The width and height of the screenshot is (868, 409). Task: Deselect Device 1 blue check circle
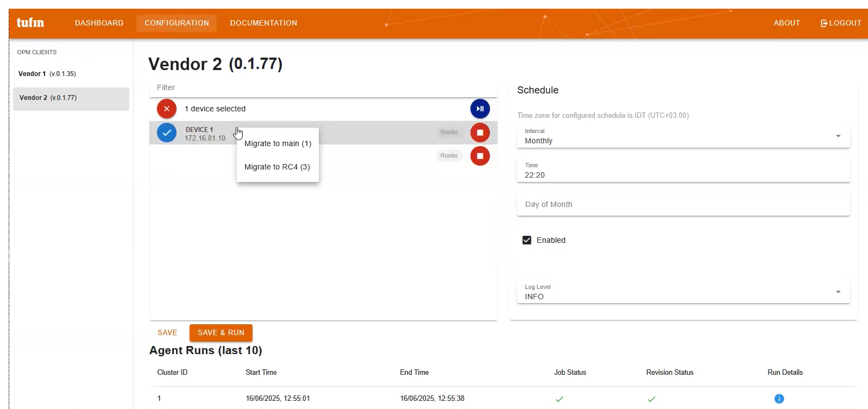click(x=167, y=133)
